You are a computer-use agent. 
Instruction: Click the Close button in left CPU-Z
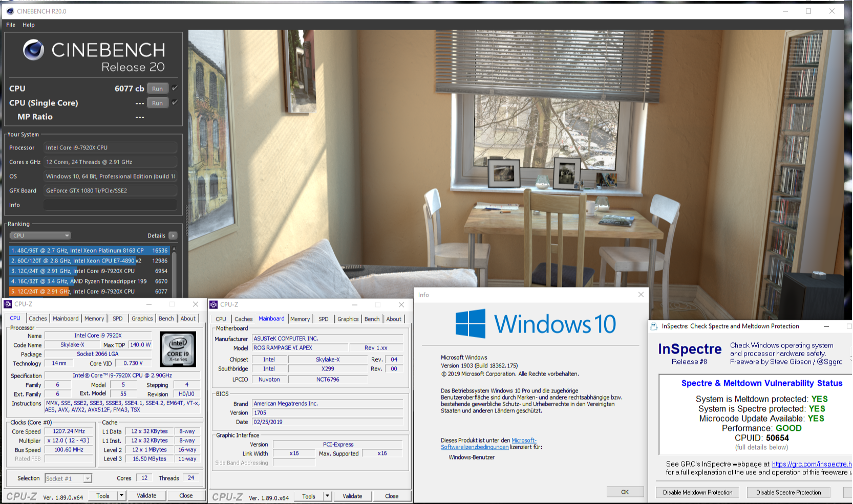(186, 495)
